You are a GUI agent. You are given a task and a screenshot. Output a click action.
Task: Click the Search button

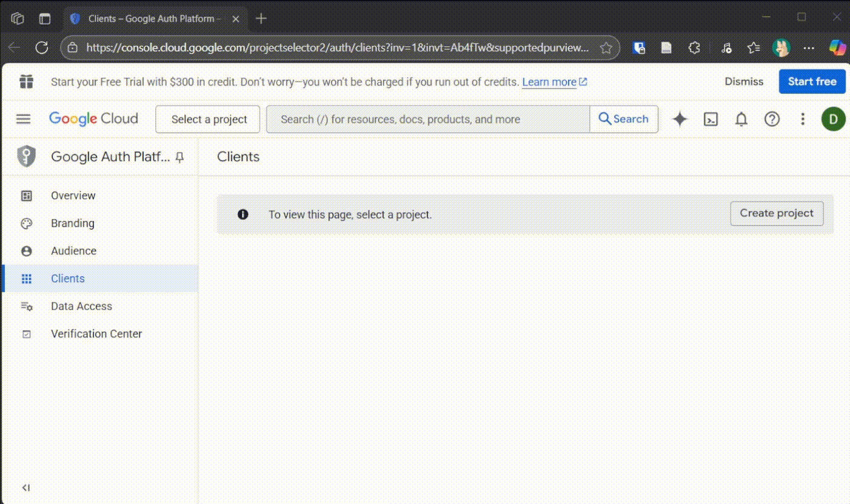pos(624,119)
